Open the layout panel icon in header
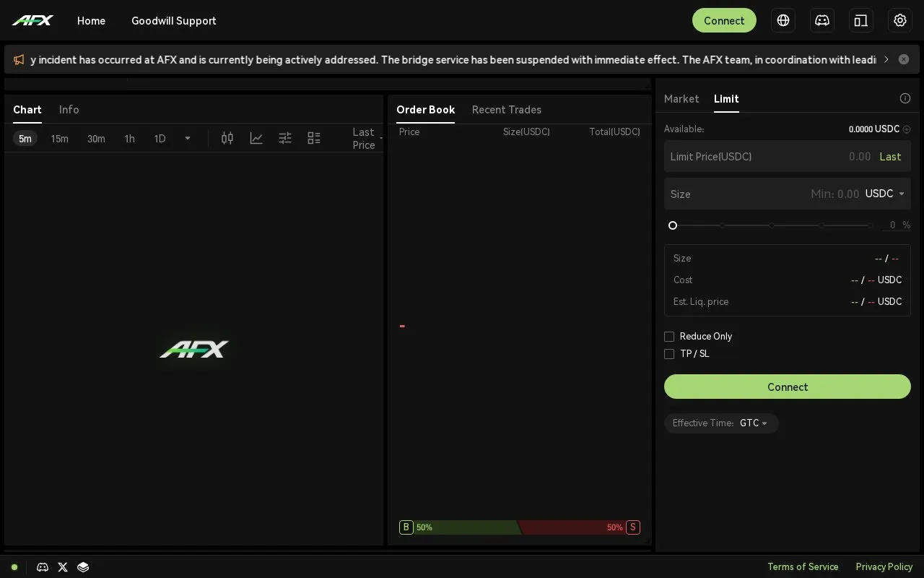The image size is (924, 578). [861, 20]
